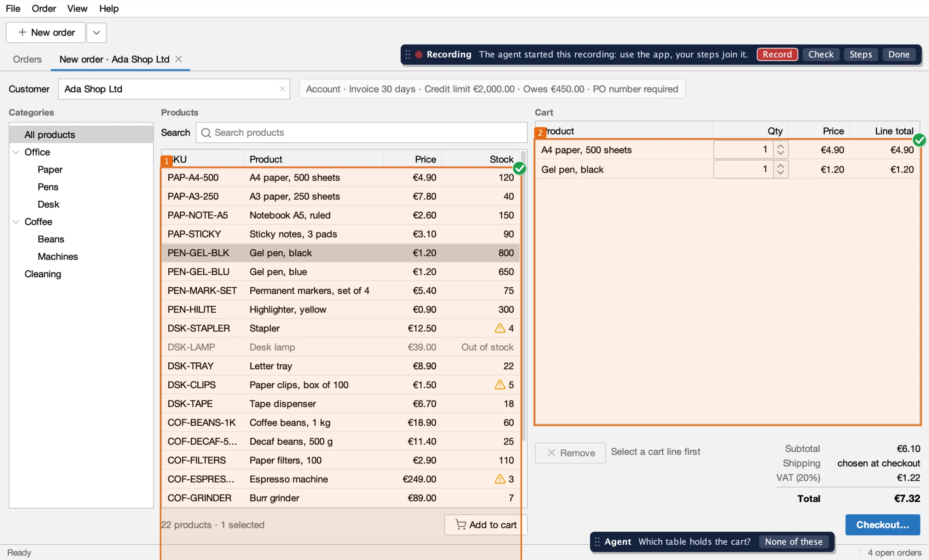Click the Add to cart button
The width and height of the screenshot is (929, 560).
[x=486, y=525]
